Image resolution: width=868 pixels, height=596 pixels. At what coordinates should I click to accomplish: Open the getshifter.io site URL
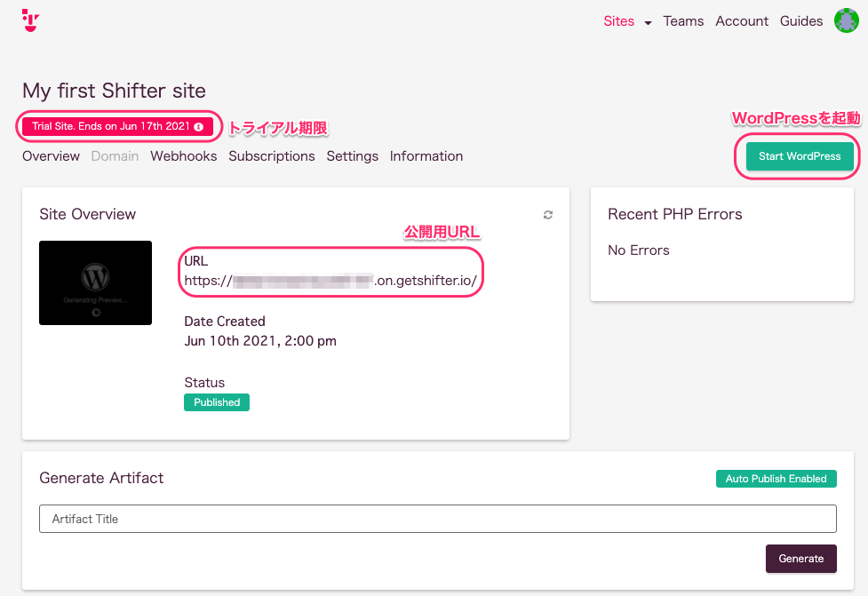(330, 281)
